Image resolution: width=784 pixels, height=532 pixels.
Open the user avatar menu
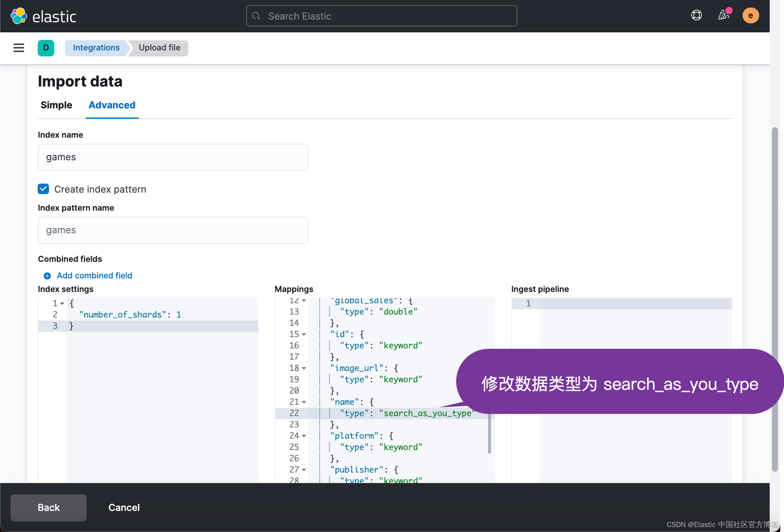pyautogui.click(x=750, y=15)
